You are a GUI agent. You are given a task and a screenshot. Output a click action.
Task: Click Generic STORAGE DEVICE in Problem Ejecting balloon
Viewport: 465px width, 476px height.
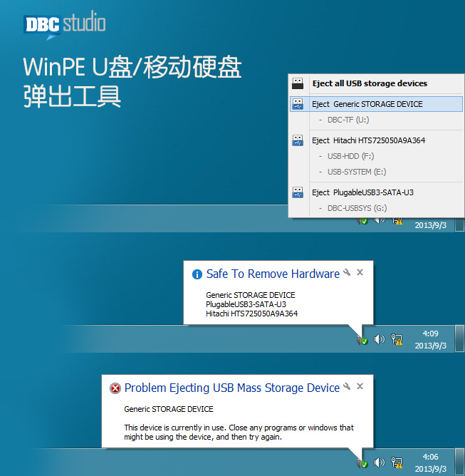coord(169,409)
